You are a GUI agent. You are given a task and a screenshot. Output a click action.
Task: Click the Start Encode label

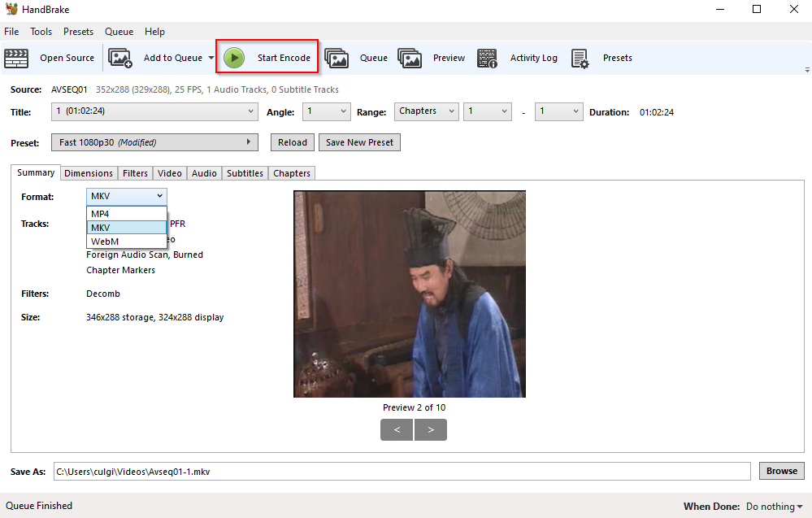pos(284,58)
